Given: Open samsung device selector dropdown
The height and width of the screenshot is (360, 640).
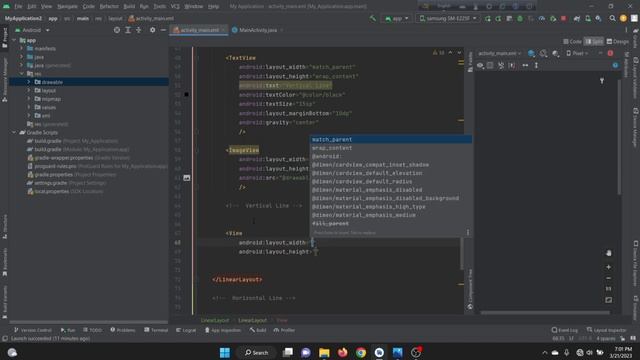Looking at the screenshot, I should pos(448,18).
